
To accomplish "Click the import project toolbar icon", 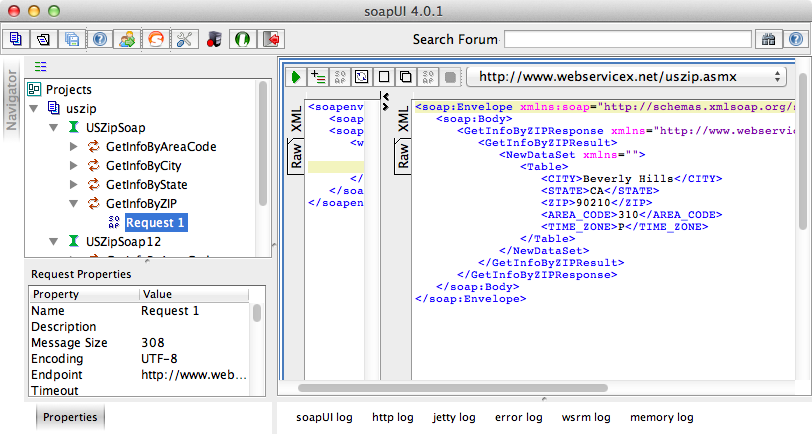I will [x=44, y=39].
